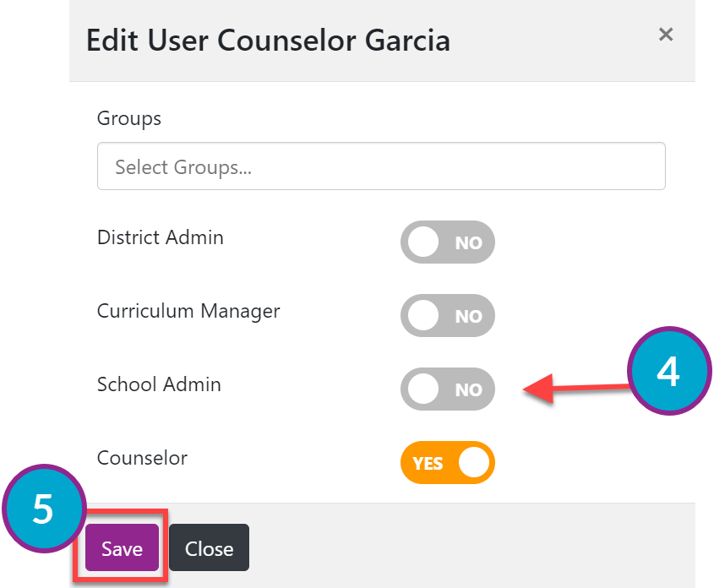Open the Select Groups dropdown field
The height and width of the screenshot is (588, 714).
(381, 166)
